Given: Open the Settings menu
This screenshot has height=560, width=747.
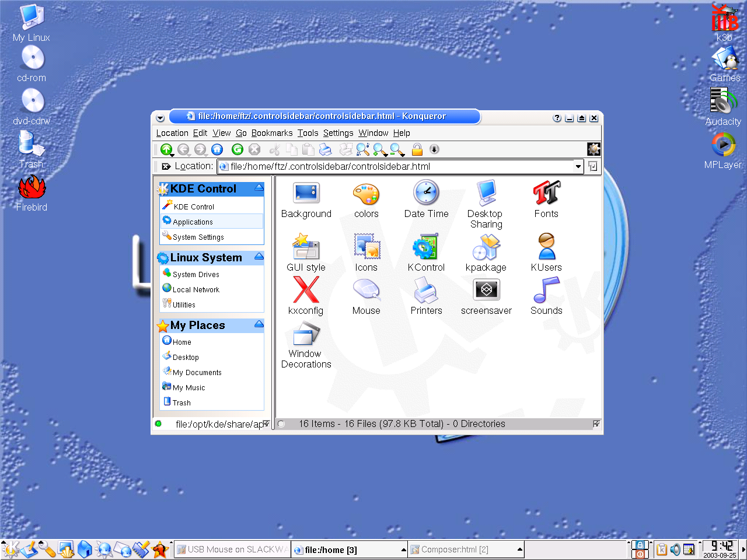Looking at the screenshot, I should pos(338,133).
